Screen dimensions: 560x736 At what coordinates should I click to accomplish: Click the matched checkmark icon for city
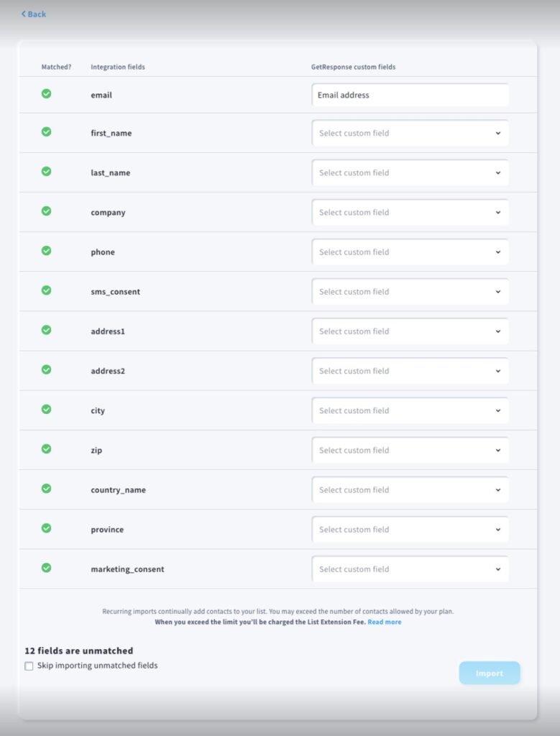(46, 409)
